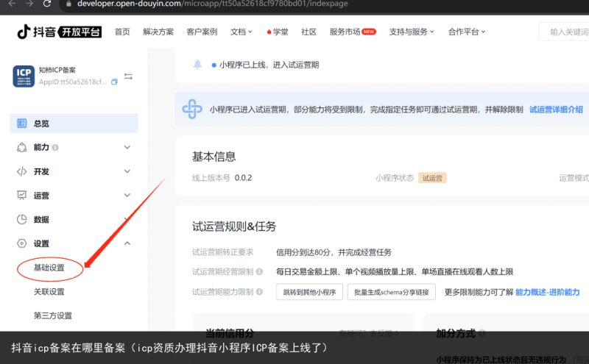
Task: Open 第三方设置 under settings
Action: click(53, 315)
